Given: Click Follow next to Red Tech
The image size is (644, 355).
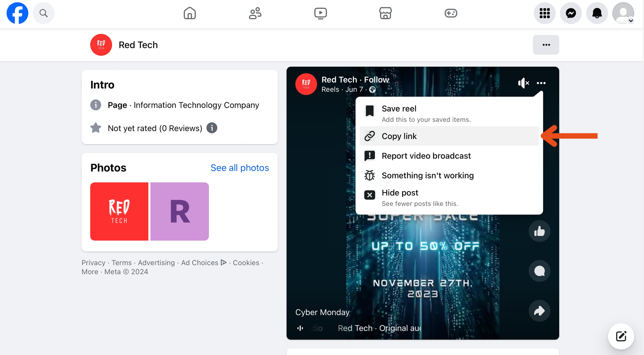Looking at the screenshot, I should click(x=376, y=80).
